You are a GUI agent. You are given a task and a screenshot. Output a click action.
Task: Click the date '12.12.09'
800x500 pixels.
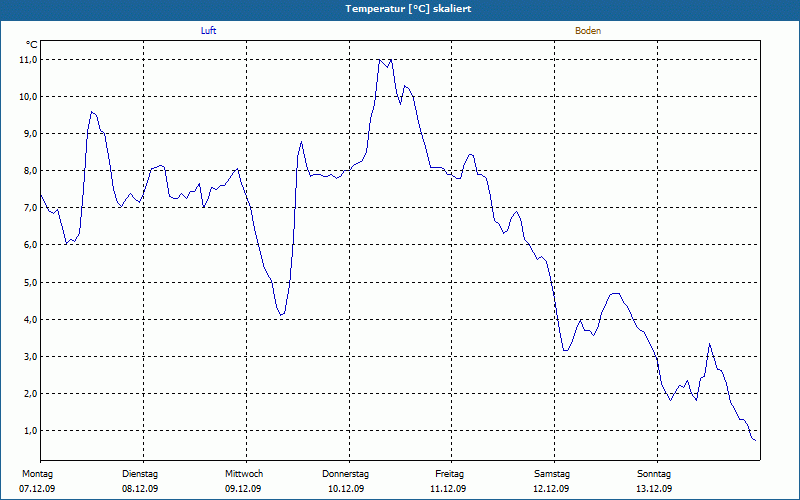tap(551, 489)
